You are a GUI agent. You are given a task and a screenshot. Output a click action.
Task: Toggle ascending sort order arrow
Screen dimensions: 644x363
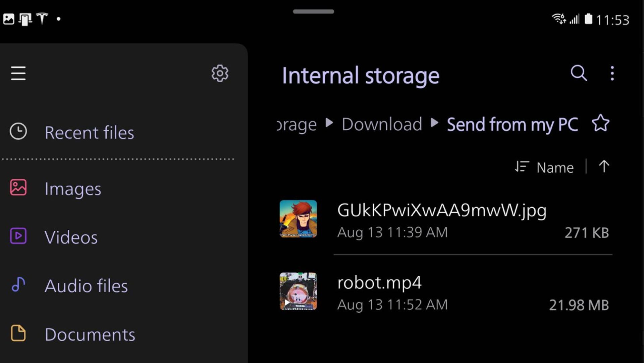[604, 167]
